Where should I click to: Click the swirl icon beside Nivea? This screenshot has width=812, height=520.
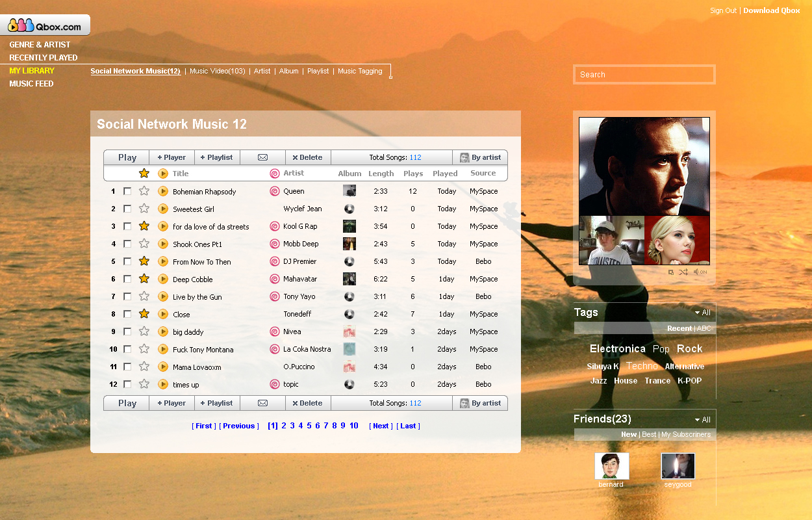pyautogui.click(x=275, y=331)
